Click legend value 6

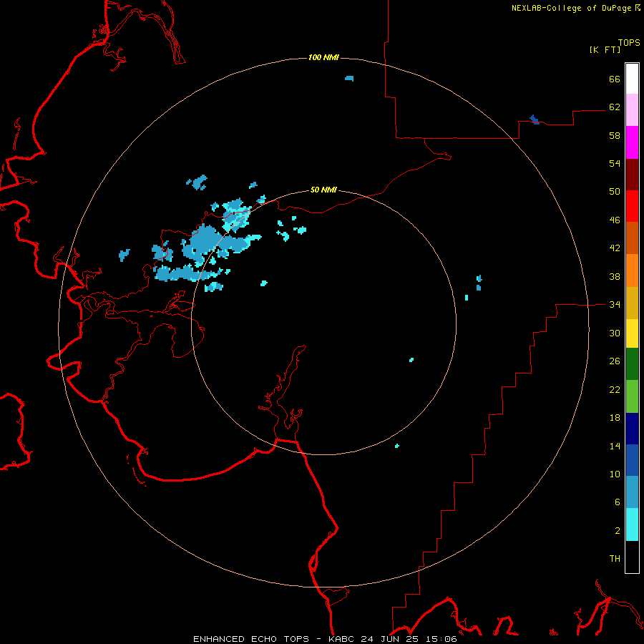(x=618, y=502)
